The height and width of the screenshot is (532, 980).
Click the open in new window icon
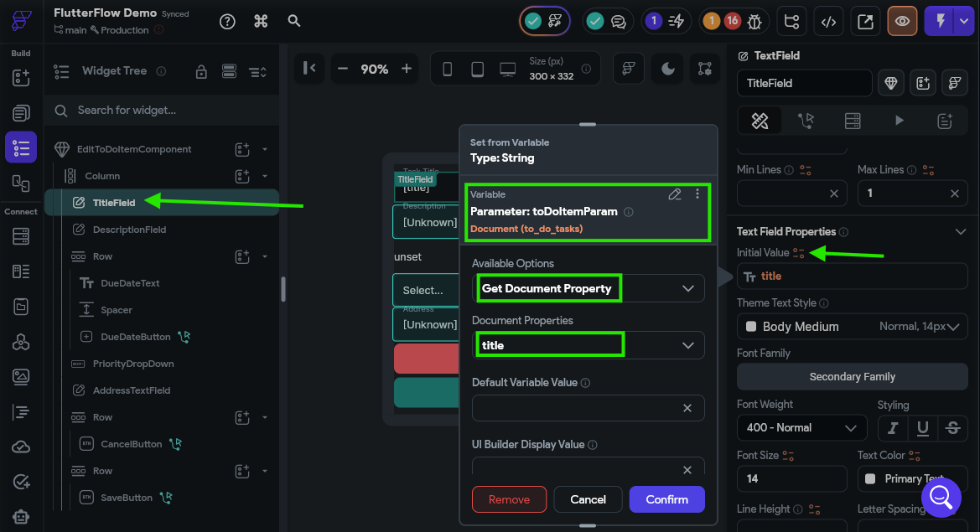point(866,21)
